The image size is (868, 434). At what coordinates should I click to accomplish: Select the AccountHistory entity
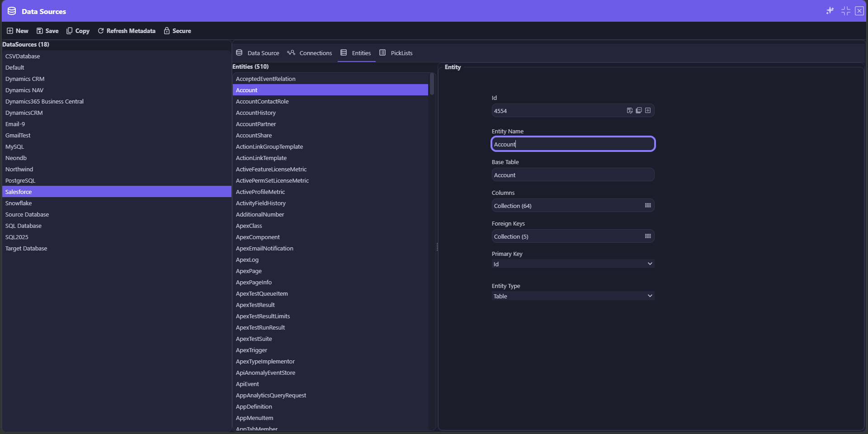pyautogui.click(x=330, y=113)
